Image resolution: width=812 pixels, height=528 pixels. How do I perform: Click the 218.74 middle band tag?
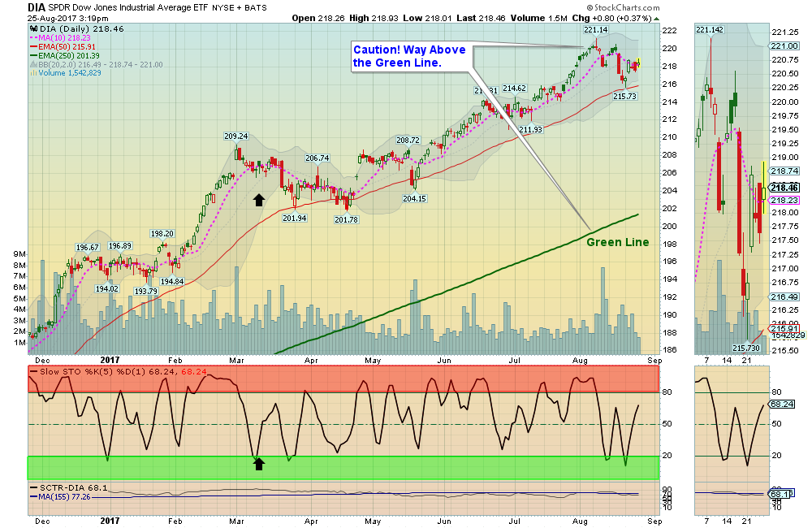(x=784, y=171)
